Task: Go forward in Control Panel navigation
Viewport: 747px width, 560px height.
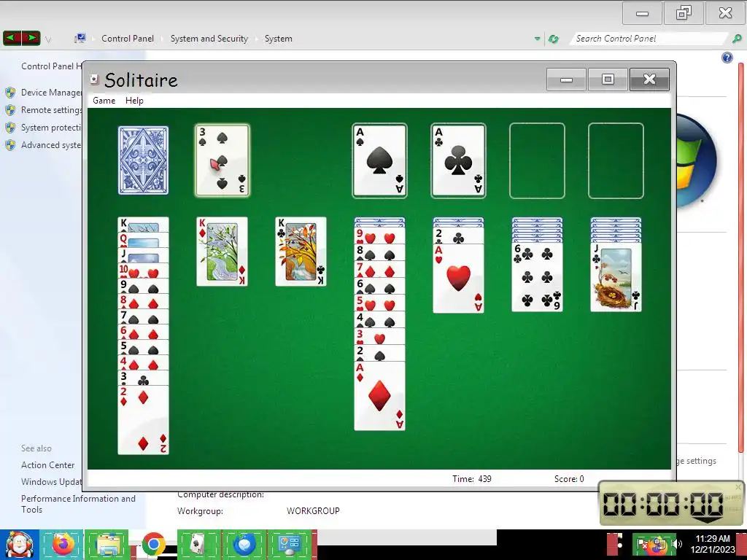Action: [x=31, y=38]
